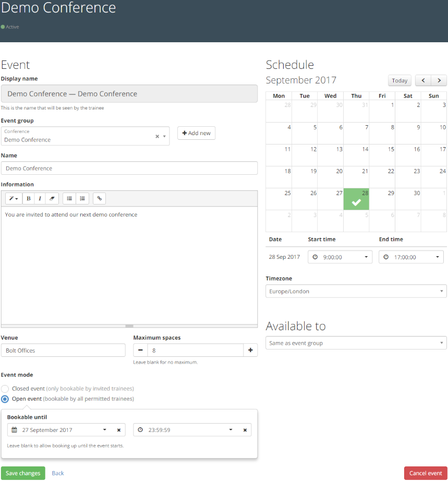The image size is (448, 481).
Task: Increase maximum spaces with plus button
Action: pyautogui.click(x=250, y=350)
